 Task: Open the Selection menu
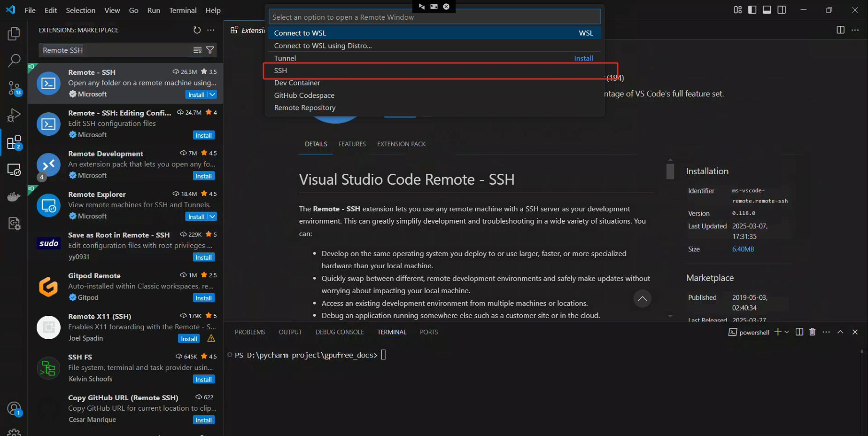point(81,10)
